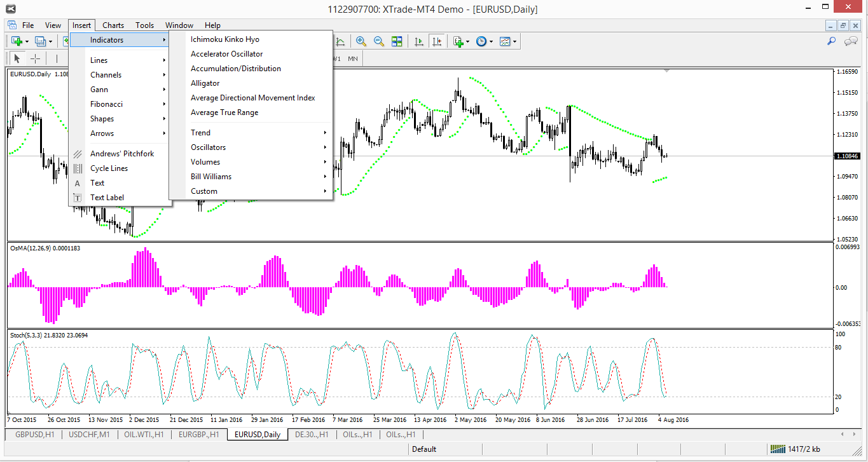The image size is (868, 462).
Task: Select the arrow Cursor tool
Action: [x=17, y=58]
